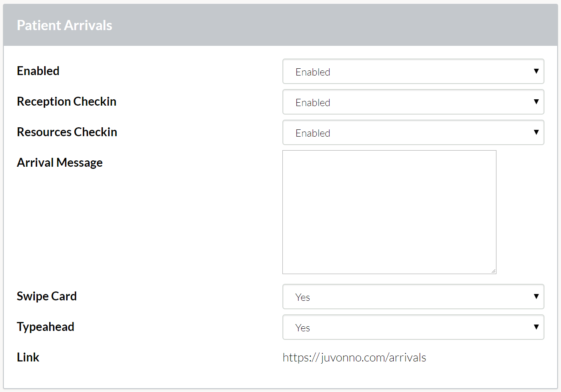Image resolution: width=561 pixels, height=392 pixels.
Task: Open the Reception Checkin dropdown
Action: 413,102
